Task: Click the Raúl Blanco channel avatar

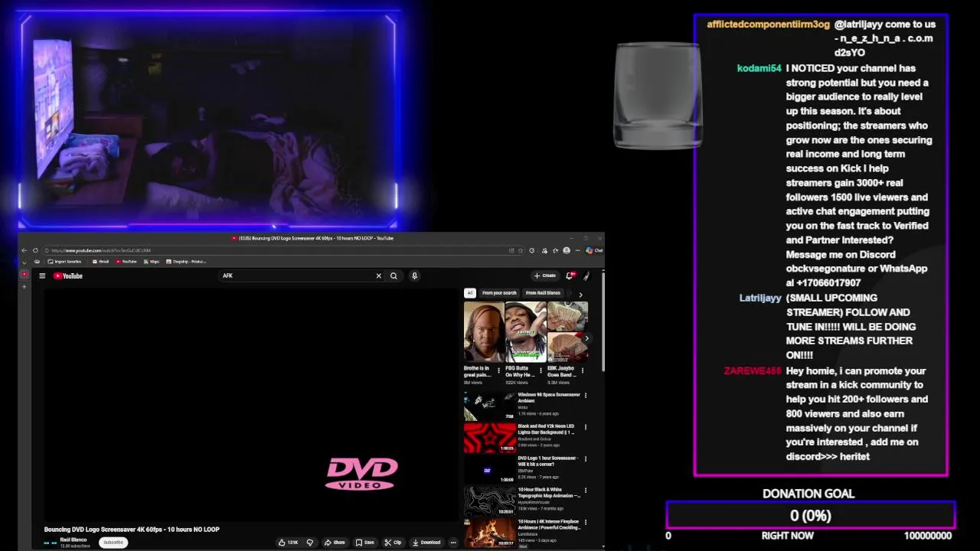Action: tap(51, 543)
